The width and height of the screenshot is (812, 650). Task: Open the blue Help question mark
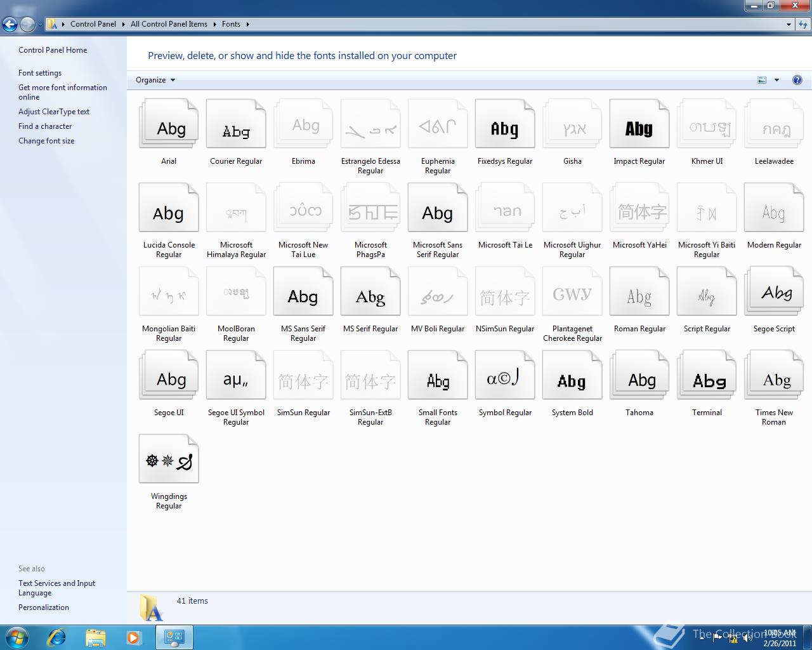click(x=797, y=80)
